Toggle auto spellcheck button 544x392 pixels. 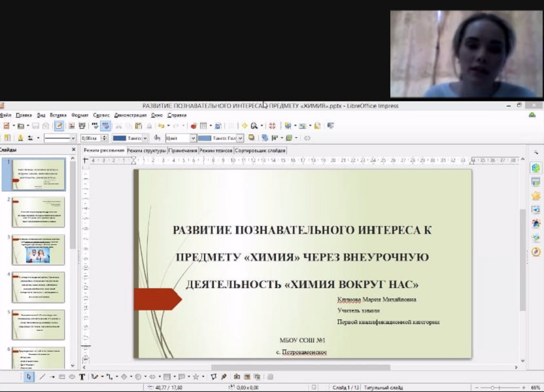[x=105, y=125]
